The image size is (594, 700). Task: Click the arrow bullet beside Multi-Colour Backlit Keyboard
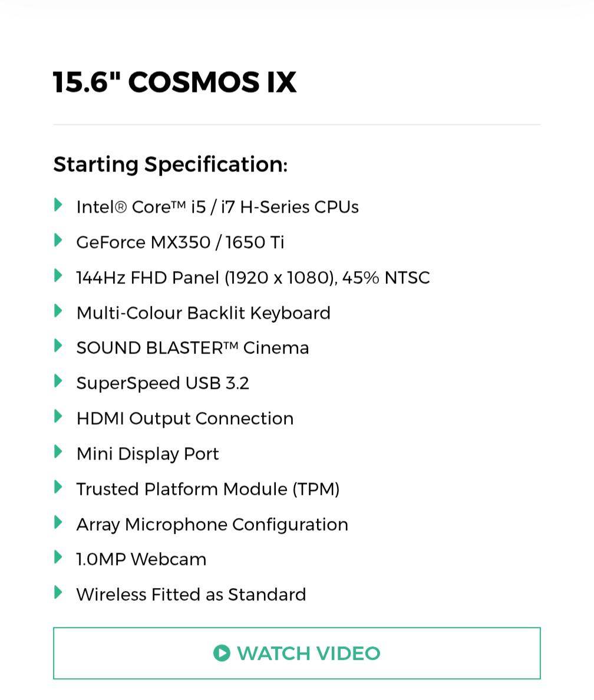58,311
